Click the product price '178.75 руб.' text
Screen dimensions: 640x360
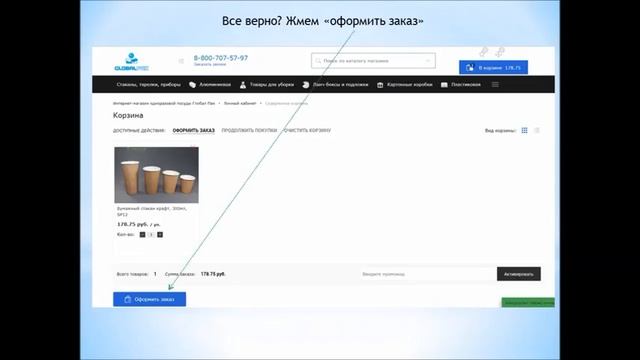[x=132, y=224]
